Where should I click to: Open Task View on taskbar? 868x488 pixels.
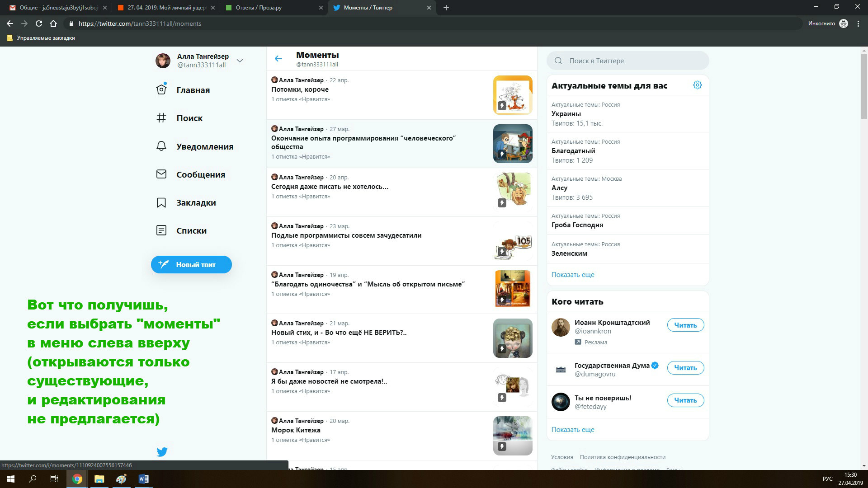pyautogui.click(x=54, y=479)
